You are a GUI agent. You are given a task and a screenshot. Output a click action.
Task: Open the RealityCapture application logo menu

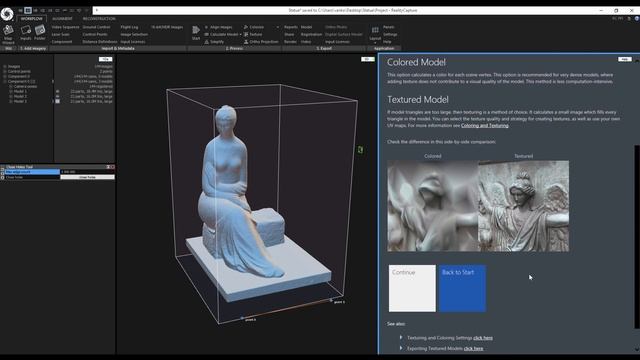7,13
